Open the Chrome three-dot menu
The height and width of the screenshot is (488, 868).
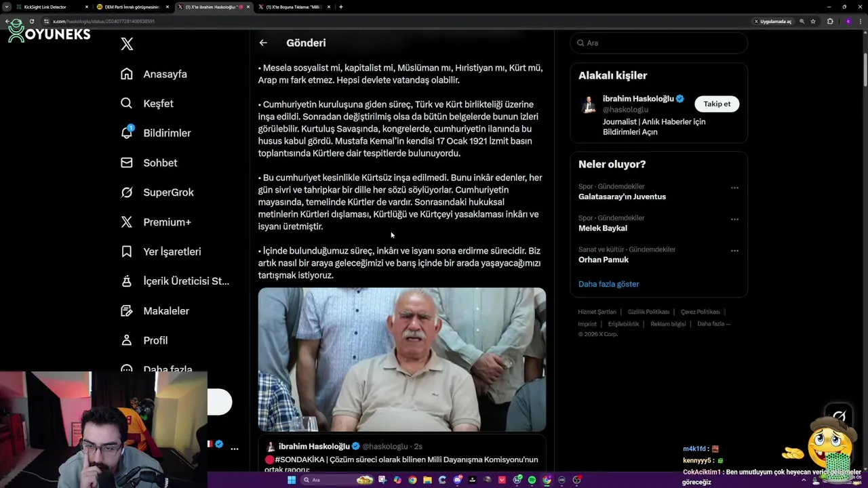point(861,21)
